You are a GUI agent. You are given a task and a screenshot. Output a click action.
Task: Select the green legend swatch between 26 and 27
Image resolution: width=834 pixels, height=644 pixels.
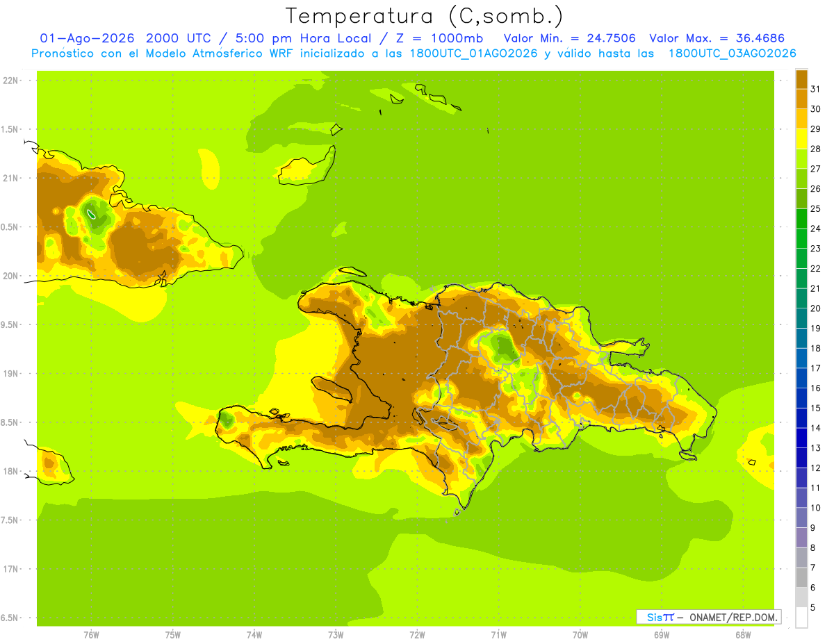801,179
